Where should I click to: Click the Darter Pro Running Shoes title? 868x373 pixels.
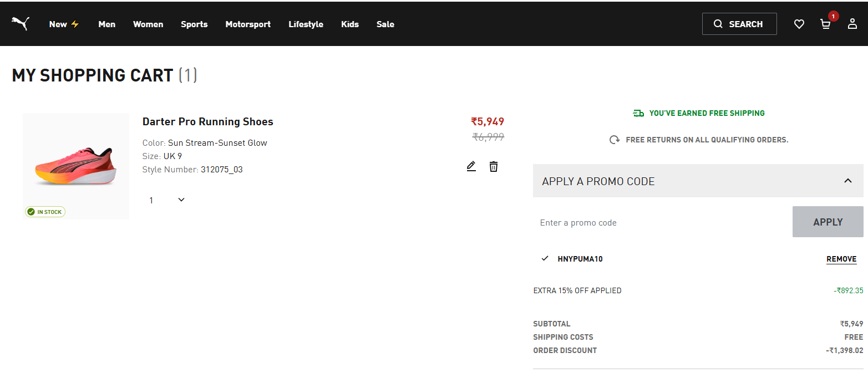207,122
